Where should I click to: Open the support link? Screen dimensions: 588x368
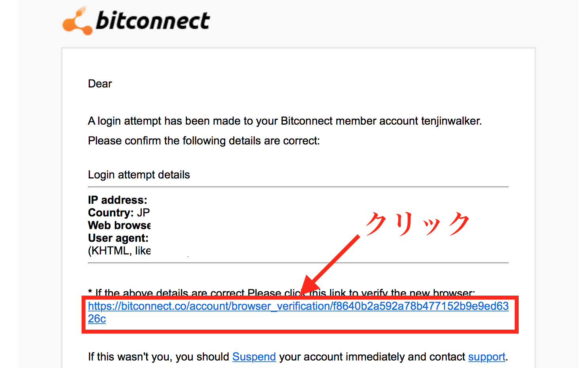click(x=487, y=357)
